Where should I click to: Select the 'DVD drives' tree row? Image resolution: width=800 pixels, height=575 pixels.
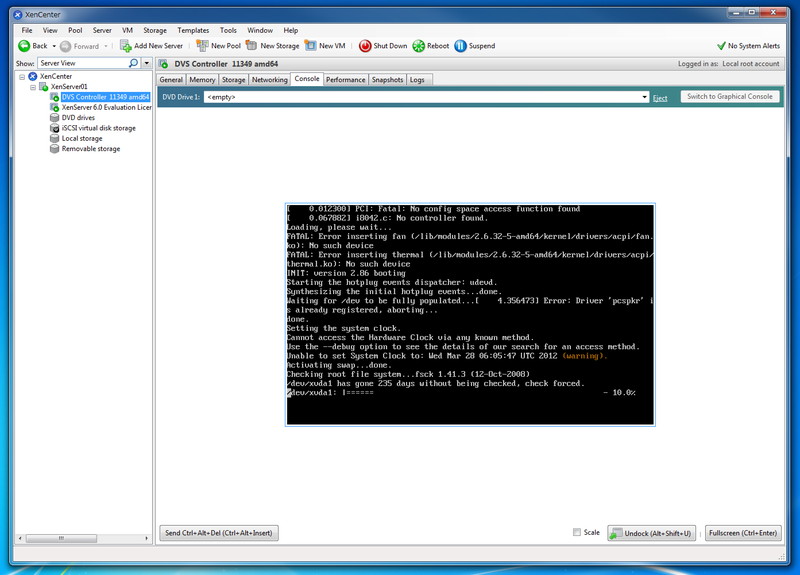click(x=78, y=117)
